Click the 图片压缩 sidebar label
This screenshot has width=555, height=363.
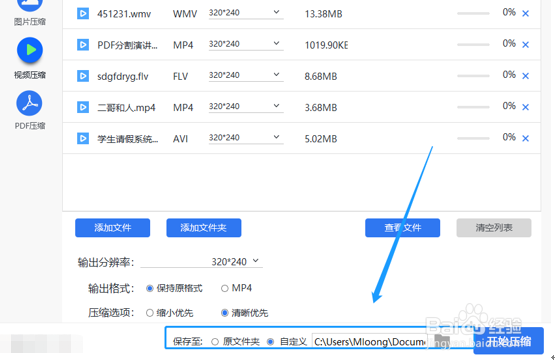[30, 22]
